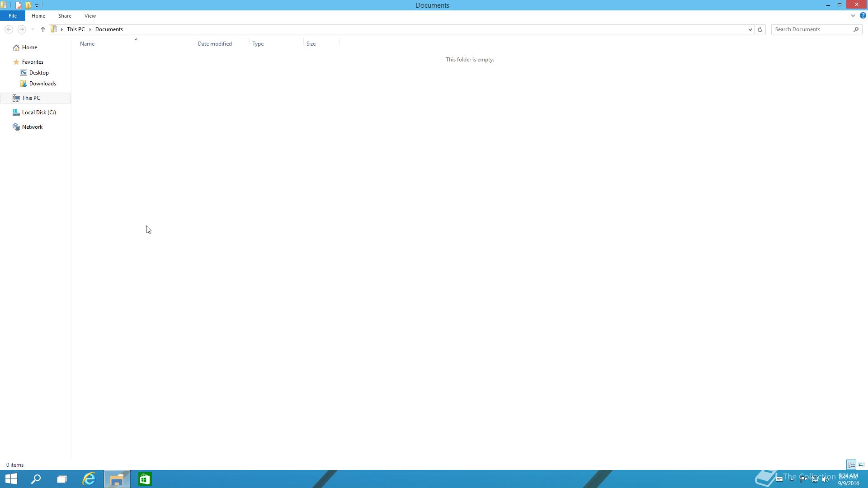Open the touch keyboard tray icon
The width and height of the screenshot is (868, 488).
click(779, 479)
